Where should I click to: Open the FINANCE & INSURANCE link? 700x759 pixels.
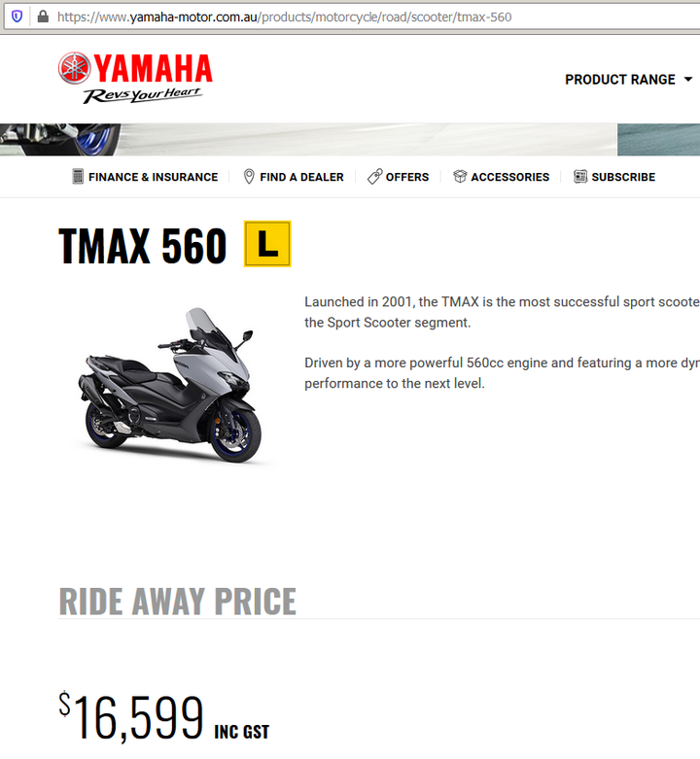tap(153, 177)
